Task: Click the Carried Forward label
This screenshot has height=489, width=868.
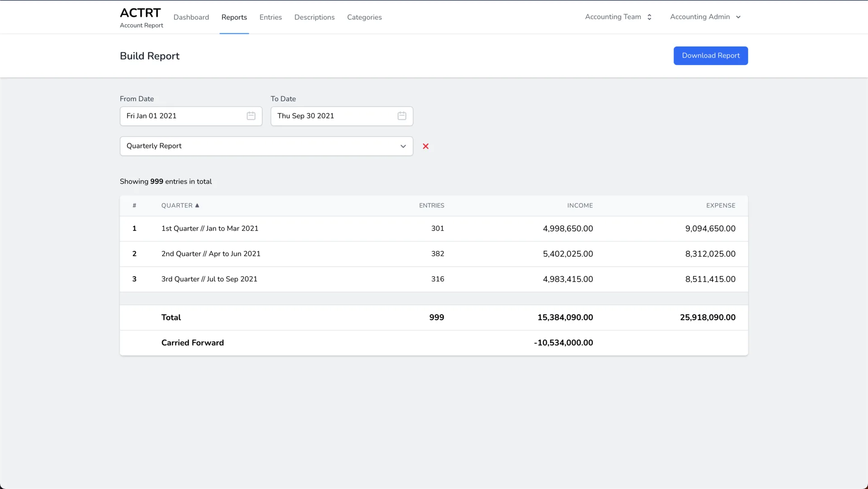Action: (x=193, y=343)
